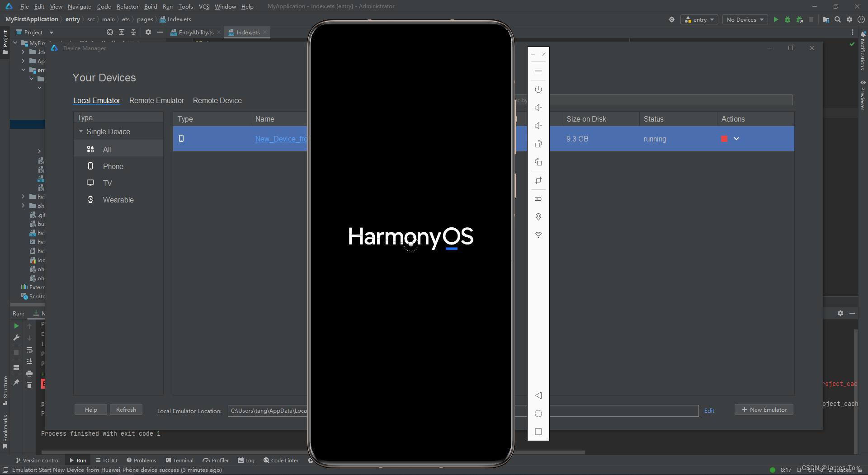
Task: Open Problems tool window
Action: (x=141, y=460)
